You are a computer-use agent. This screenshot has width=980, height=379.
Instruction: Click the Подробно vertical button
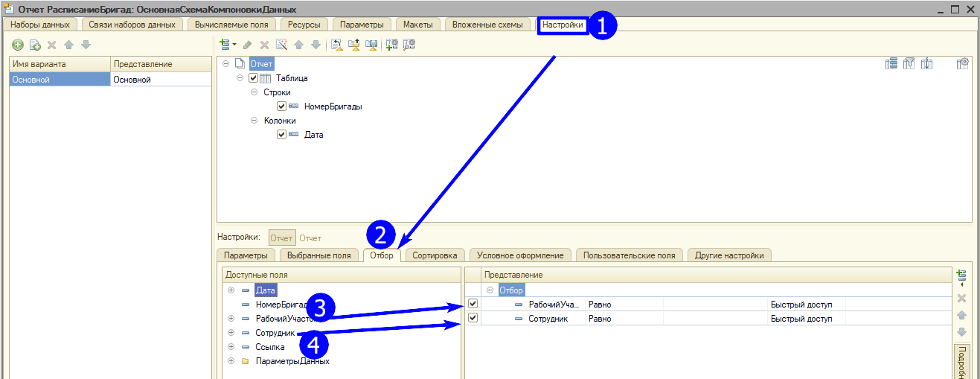tap(962, 361)
